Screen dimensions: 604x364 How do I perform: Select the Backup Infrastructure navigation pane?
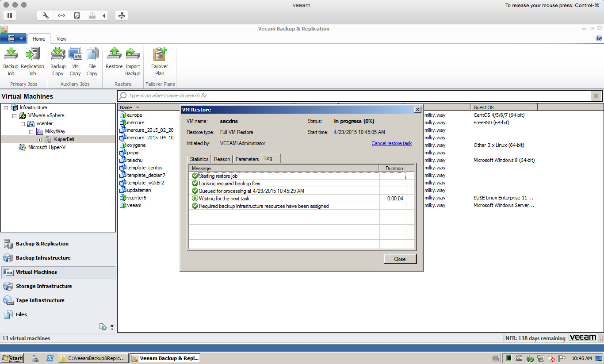(x=43, y=258)
